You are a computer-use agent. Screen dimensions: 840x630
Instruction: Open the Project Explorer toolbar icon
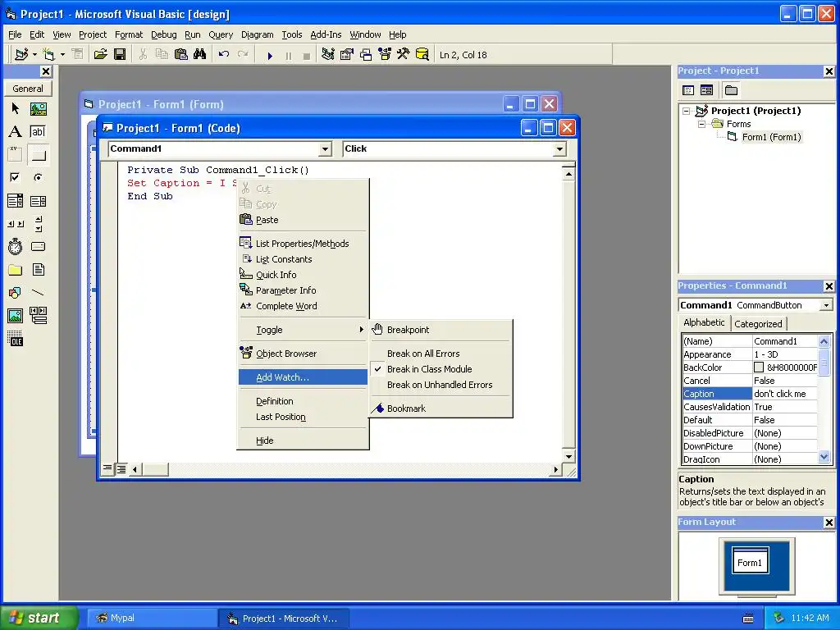point(328,55)
